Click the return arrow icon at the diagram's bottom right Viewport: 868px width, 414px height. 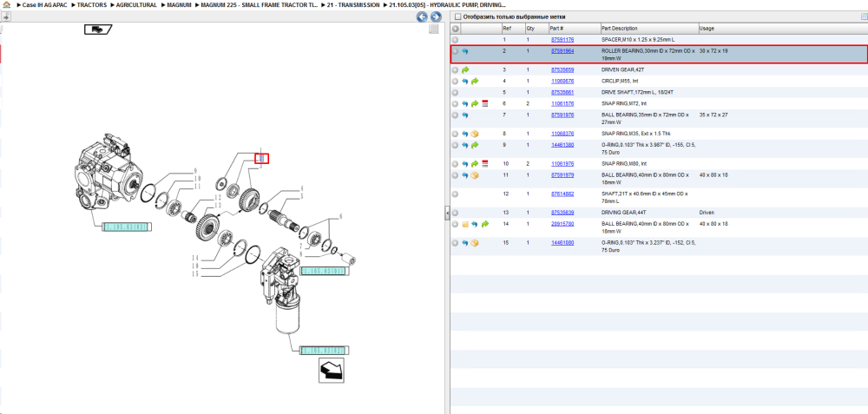[331, 370]
